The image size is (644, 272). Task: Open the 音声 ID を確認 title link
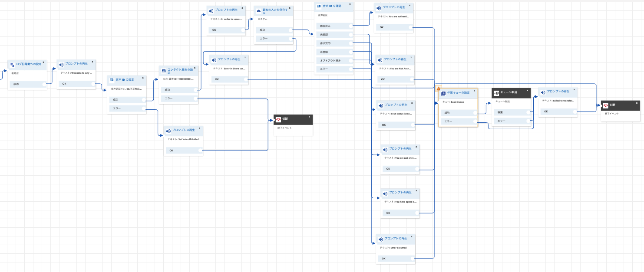point(332,7)
